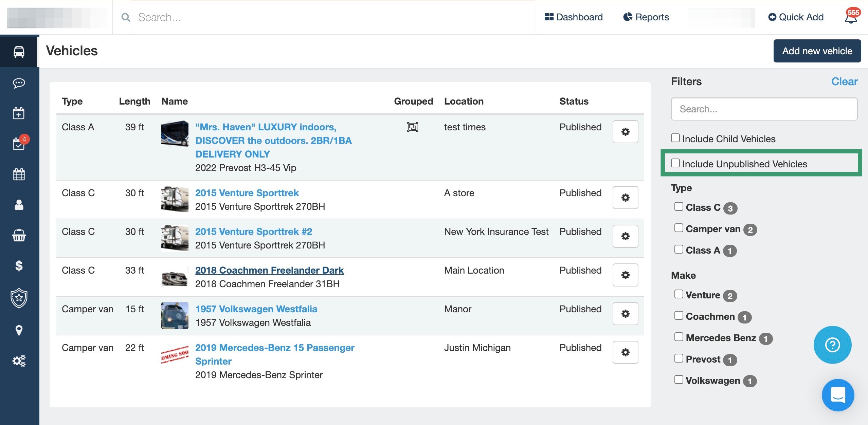The height and width of the screenshot is (425, 868).
Task: Check the Include Child Vehicles option
Action: point(675,138)
